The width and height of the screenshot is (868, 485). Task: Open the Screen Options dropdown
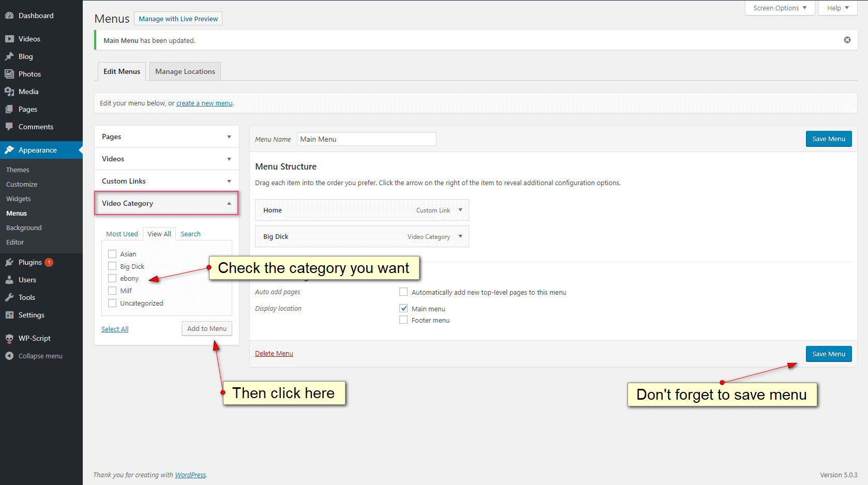pyautogui.click(x=780, y=8)
